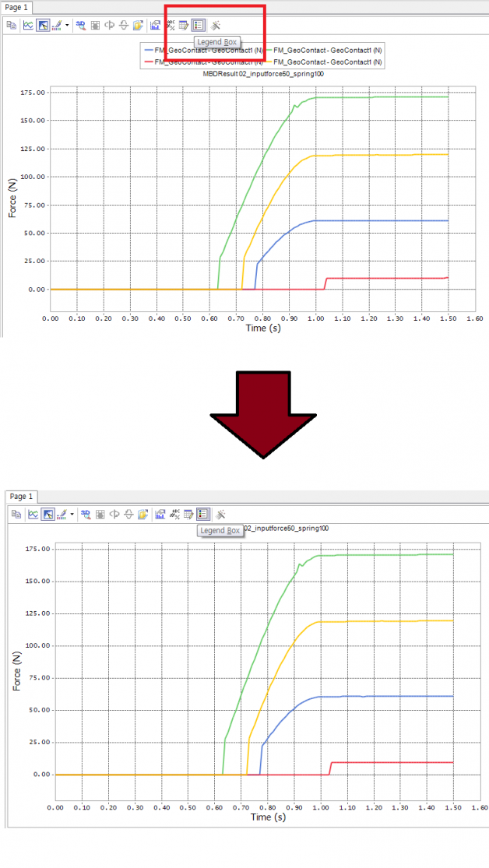Viewport: 489px width, 868px height.
Task: Click the folder export icon in the lower toolbar
Action: click(x=142, y=514)
